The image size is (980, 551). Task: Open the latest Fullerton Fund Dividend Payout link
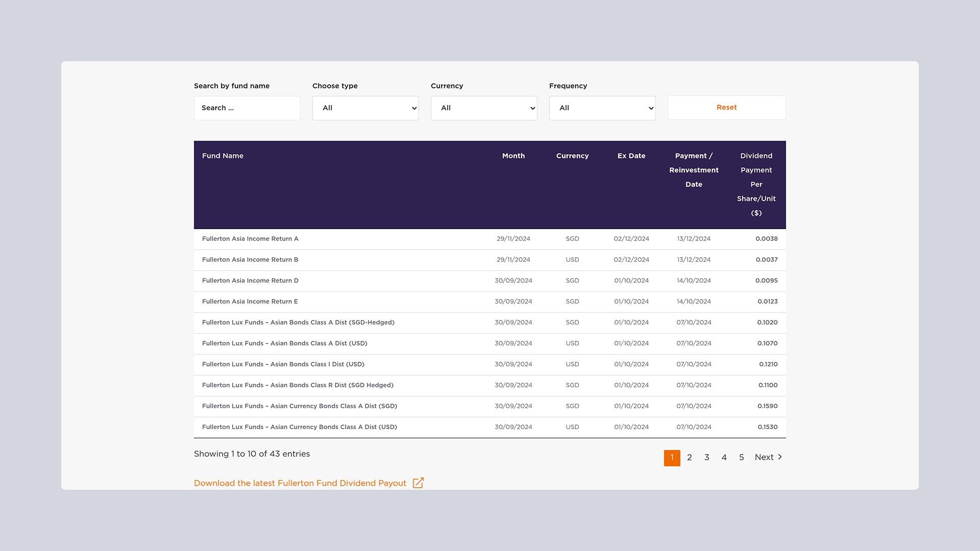tap(300, 483)
